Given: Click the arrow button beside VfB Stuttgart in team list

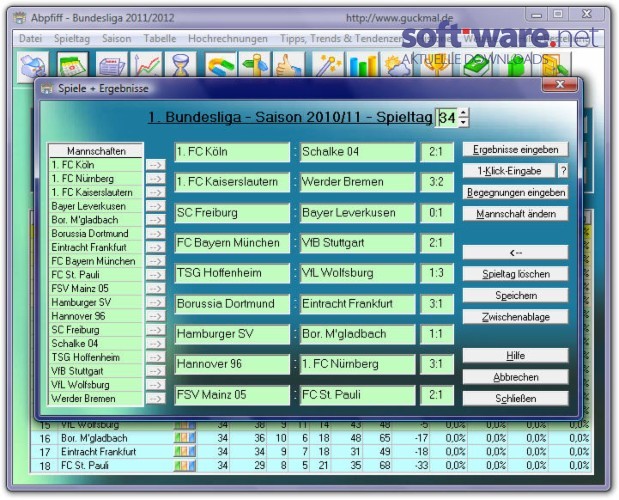Looking at the screenshot, I should [x=156, y=371].
